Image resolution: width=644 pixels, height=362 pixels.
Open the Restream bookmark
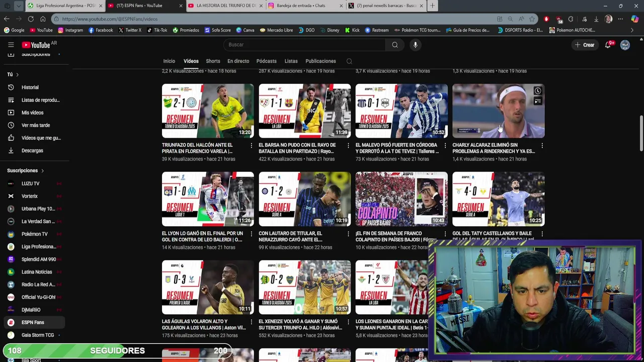click(x=377, y=30)
